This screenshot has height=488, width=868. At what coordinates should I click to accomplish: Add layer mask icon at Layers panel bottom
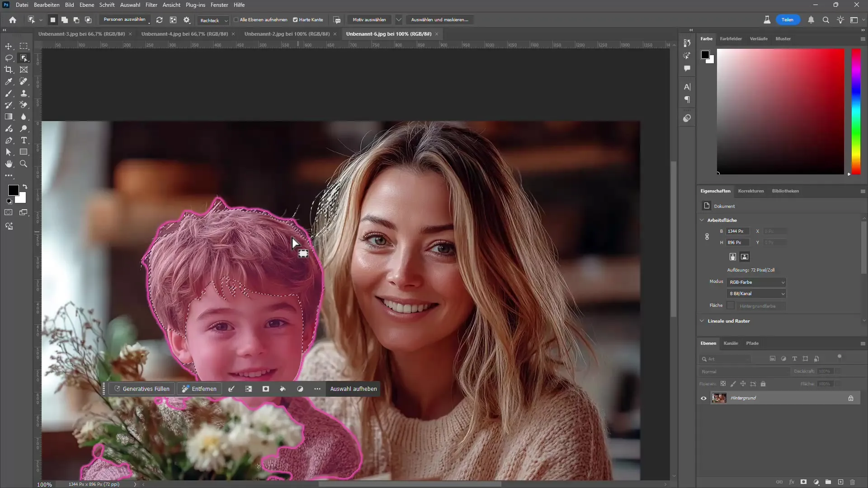pyautogui.click(x=803, y=482)
